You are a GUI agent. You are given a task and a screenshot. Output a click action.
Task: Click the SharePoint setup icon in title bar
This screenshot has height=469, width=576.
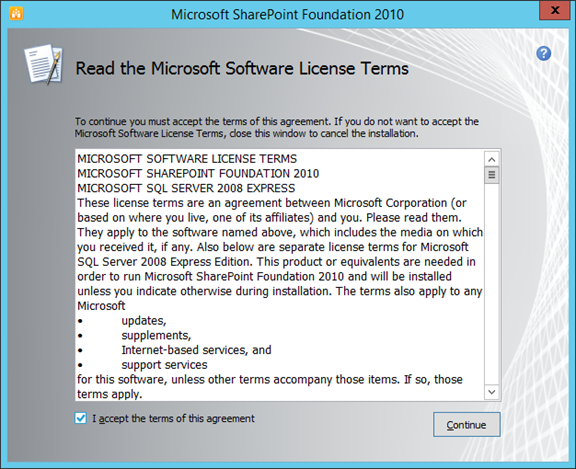[16, 14]
